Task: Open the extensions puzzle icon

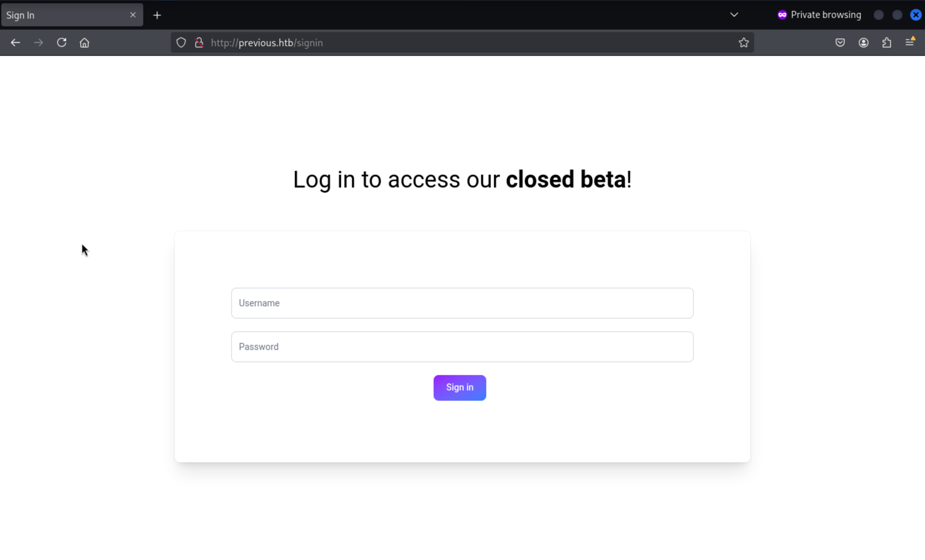Action: point(887,43)
